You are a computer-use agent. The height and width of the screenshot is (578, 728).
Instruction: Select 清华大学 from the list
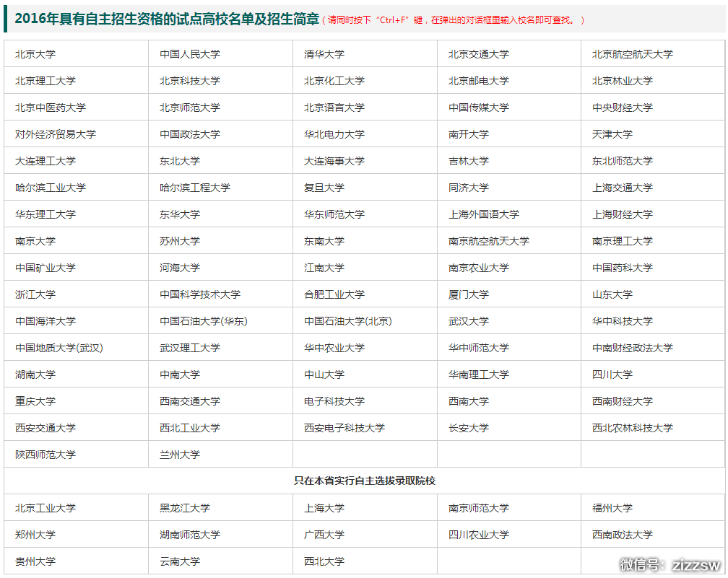(x=324, y=54)
